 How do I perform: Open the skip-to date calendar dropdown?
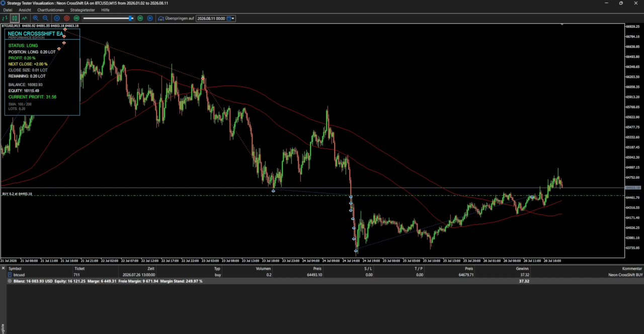[x=231, y=18]
